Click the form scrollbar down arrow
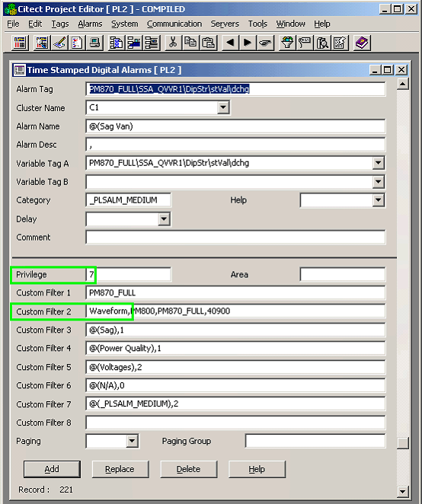 (x=403, y=491)
